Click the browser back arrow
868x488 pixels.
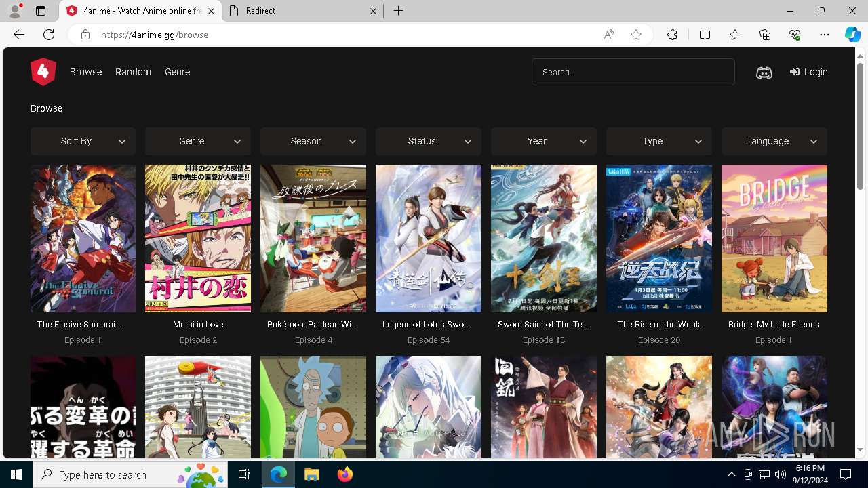(x=19, y=35)
